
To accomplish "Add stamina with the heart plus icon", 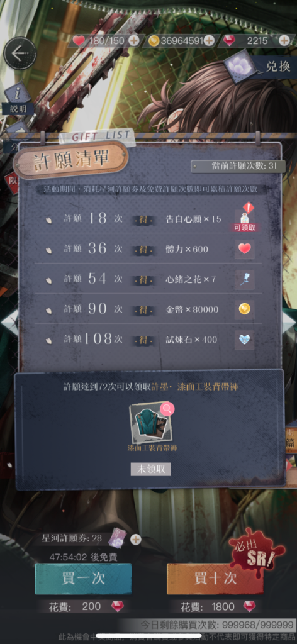I will click(133, 41).
